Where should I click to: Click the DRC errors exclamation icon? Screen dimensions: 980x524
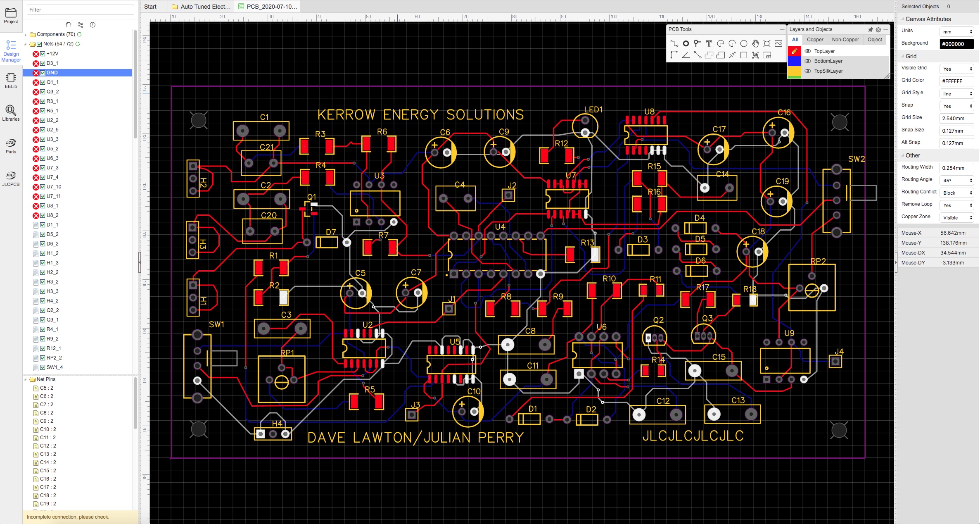[93, 25]
